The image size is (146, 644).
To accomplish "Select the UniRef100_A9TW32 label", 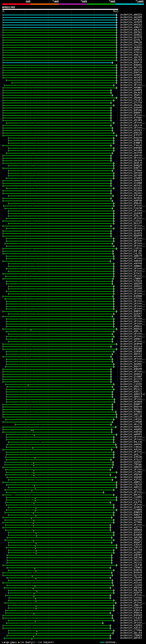I will point(131,20).
